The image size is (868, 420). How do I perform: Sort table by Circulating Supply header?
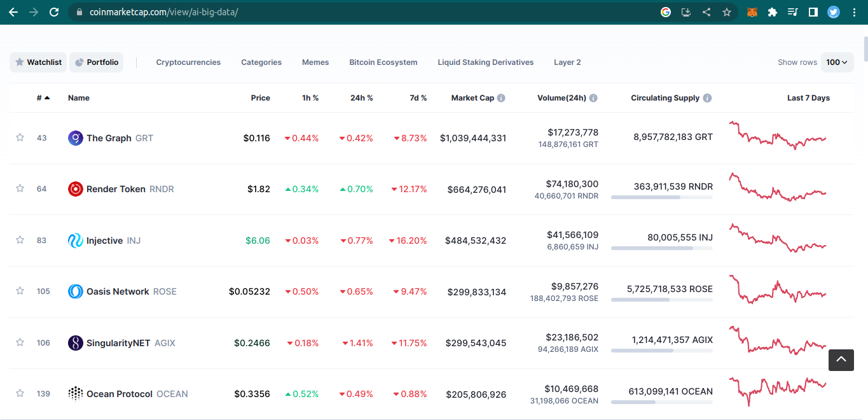point(665,98)
